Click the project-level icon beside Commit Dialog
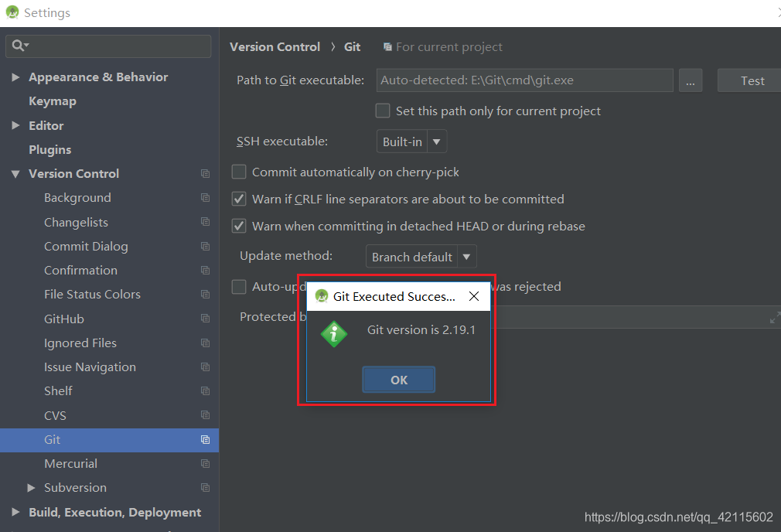This screenshot has height=532, width=781. click(x=205, y=246)
